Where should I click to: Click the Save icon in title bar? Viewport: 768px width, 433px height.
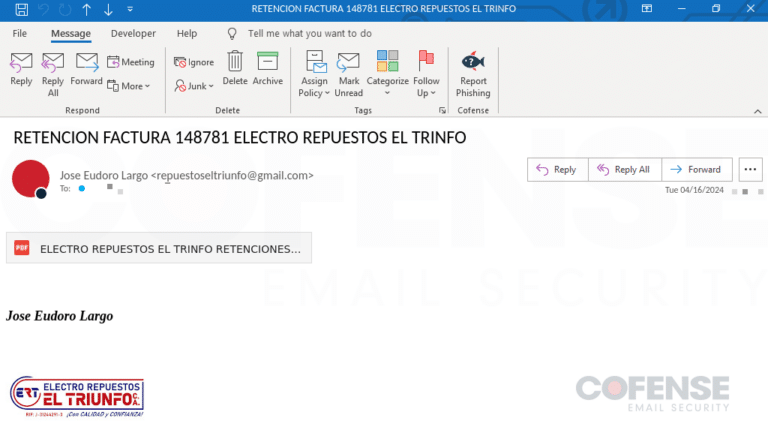click(x=22, y=9)
